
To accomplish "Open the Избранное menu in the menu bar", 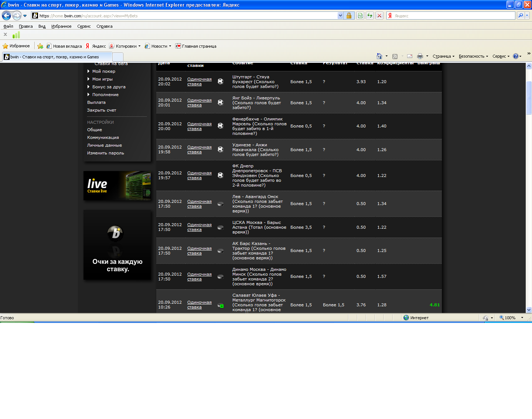I will click(x=61, y=26).
